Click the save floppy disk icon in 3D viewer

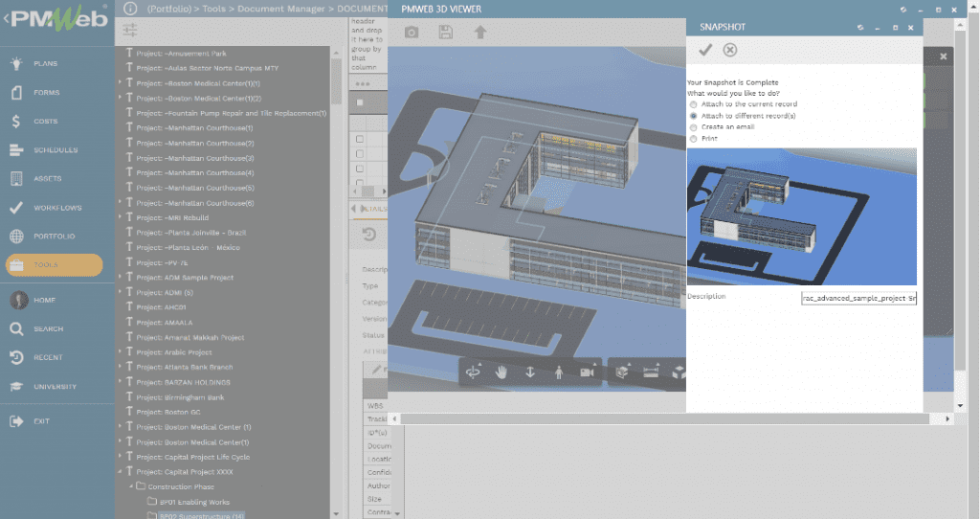pyautogui.click(x=446, y=33)
